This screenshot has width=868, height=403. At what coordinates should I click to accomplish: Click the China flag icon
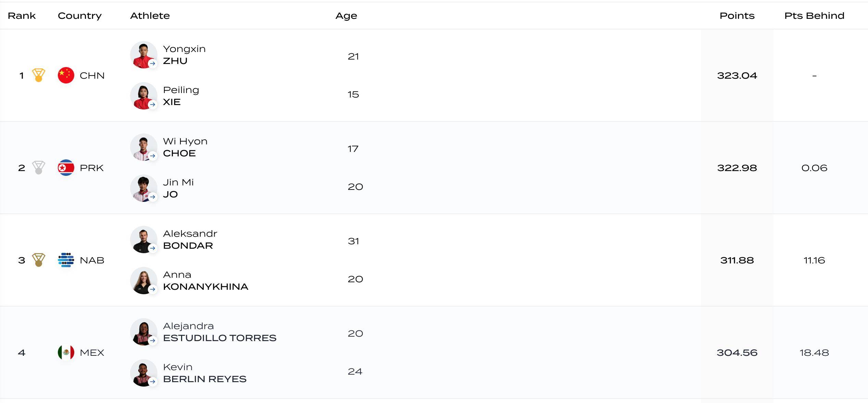(x=66, y=75)
